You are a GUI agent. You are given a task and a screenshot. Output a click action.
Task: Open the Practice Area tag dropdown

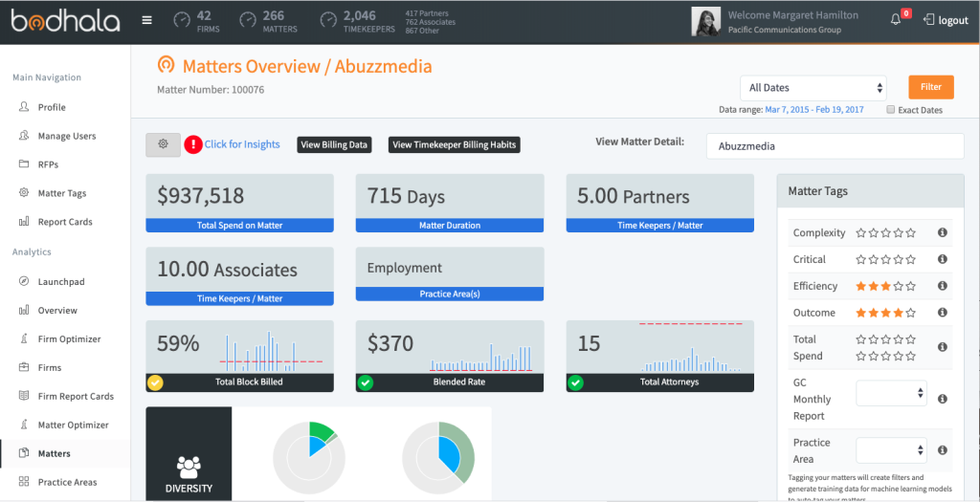[891, 450]
